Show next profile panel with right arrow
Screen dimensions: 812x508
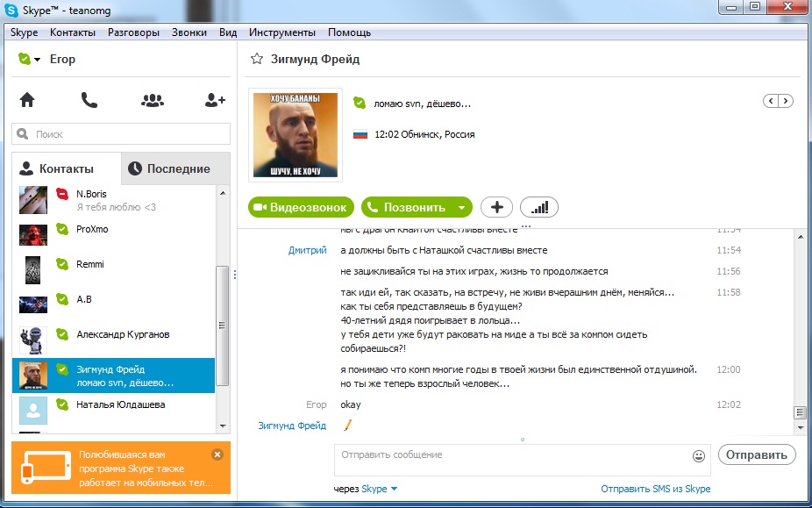tap(786, 101)
